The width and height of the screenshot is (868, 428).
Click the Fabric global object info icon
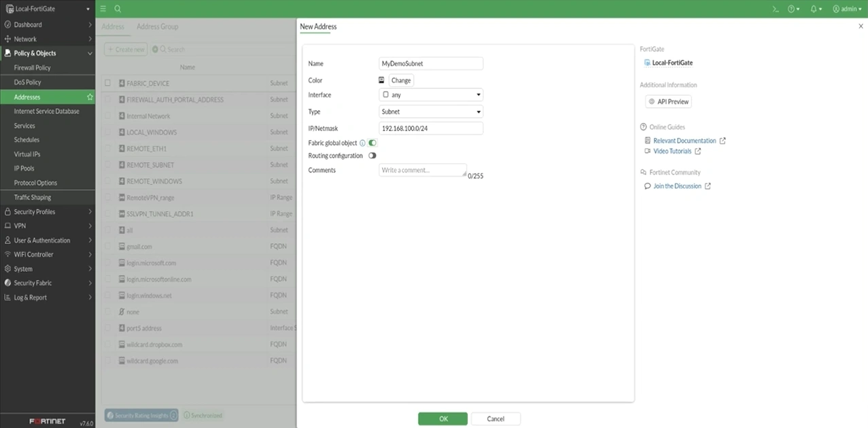362,143
